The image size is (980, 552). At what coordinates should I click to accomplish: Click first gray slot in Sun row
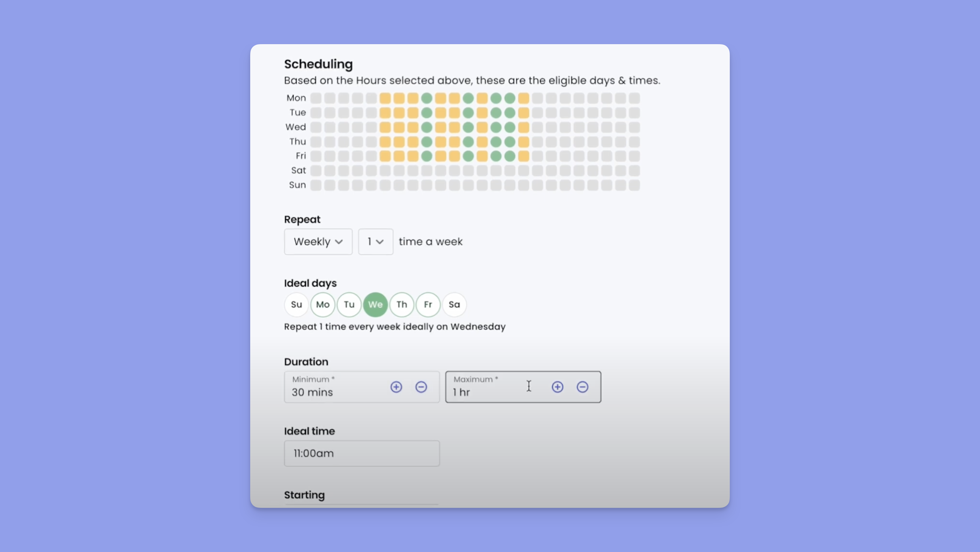[316, 185]
